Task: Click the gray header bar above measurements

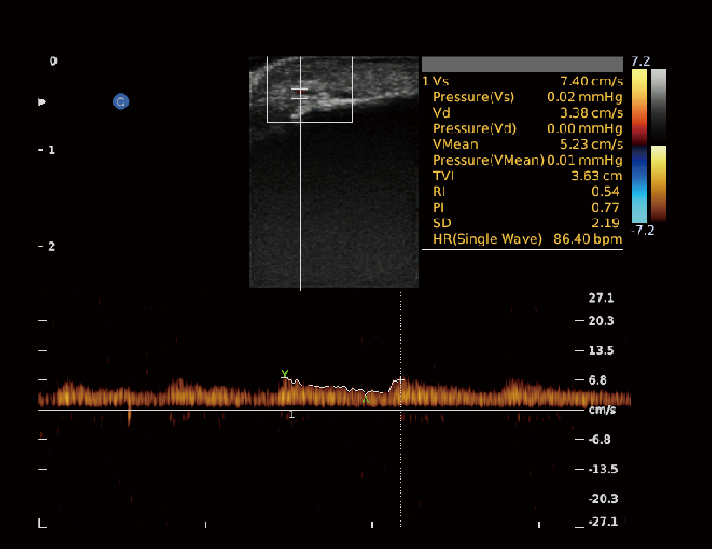Action: click(x=522, y=64)
